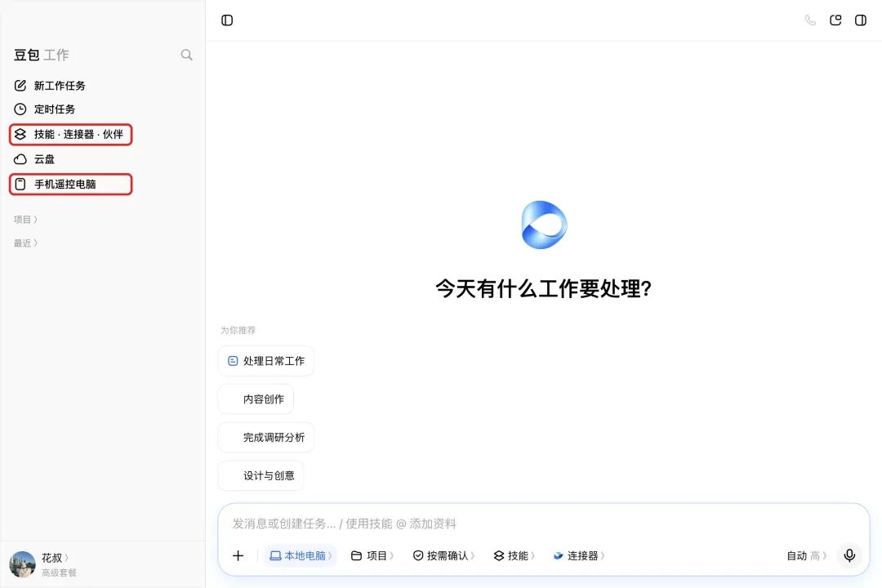Collapse the sidebar using the top-left panel icon

click(x=227, y=20)
